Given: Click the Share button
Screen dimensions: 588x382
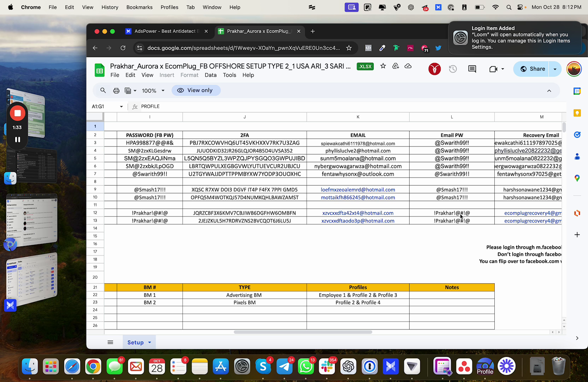Looking at the screenshot, I should (x=533, y=69).
